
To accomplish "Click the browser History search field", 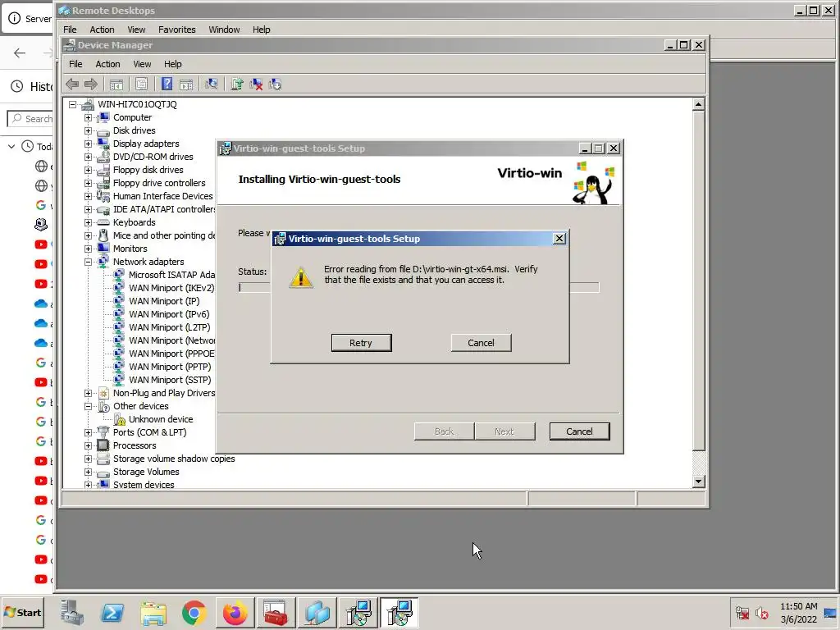I will point(31,119).
